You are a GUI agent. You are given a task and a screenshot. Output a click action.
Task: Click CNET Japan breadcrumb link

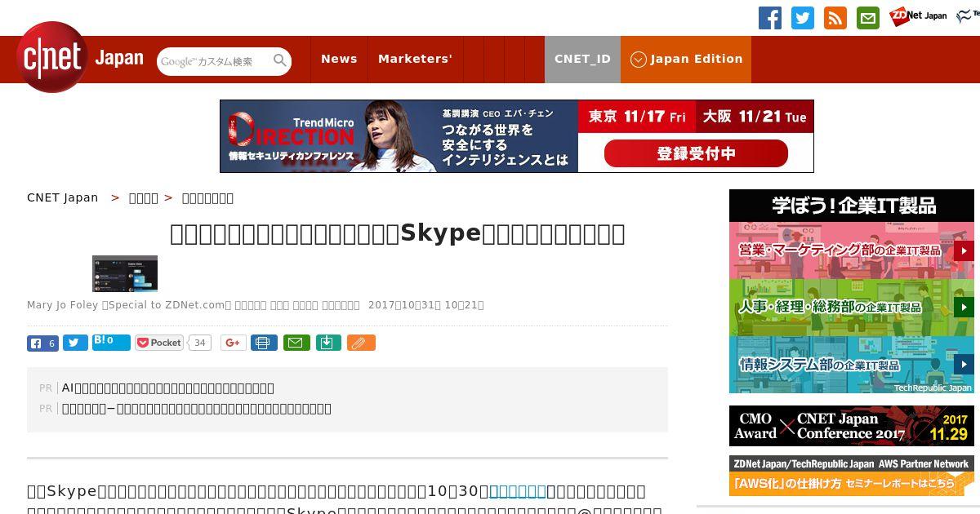click(63, 197)
